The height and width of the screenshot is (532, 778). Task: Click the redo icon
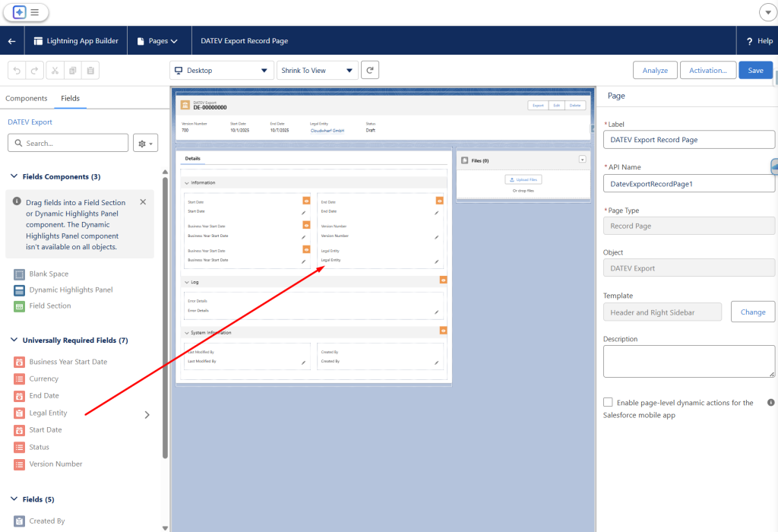coord(35,71)
